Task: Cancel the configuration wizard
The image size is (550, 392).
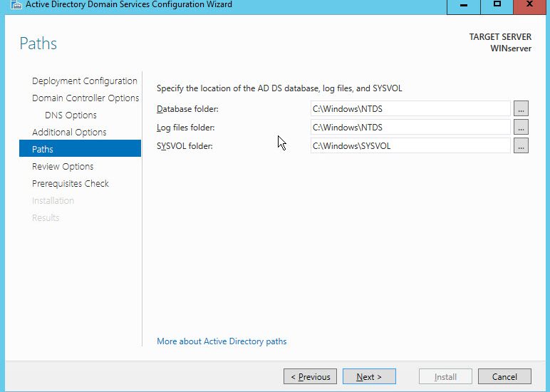Action: point(504,376)
